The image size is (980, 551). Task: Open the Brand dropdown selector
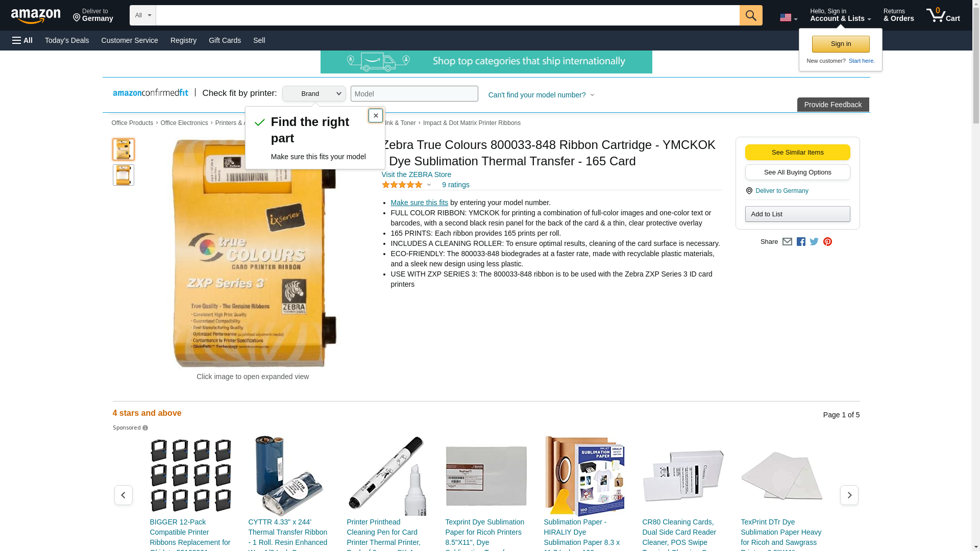coord(314,94)
